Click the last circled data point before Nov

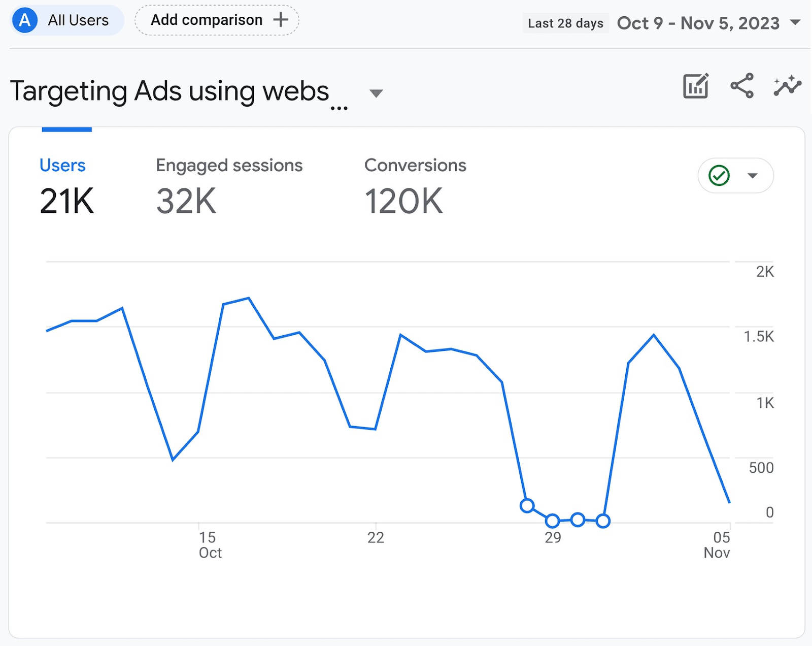click(x=603, y=521)
